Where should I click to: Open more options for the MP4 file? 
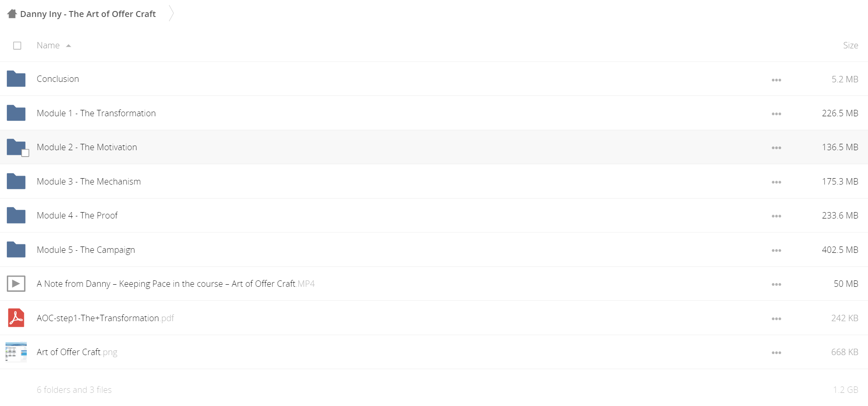776,284
